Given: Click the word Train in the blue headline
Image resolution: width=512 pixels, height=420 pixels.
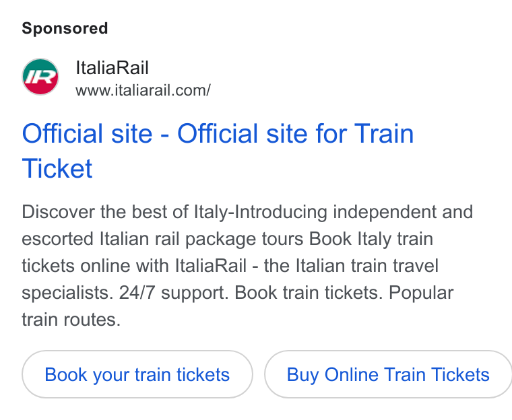Looking at the screenshot, I should [384, 133].
